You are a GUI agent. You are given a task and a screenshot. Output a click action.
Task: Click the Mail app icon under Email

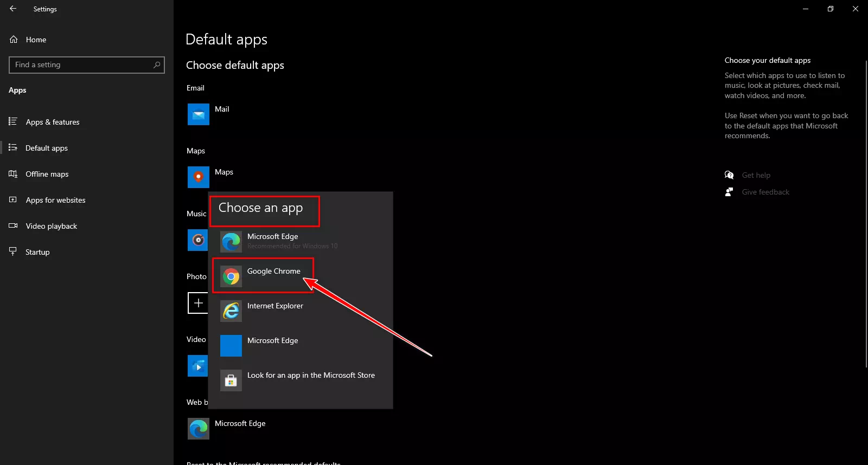click(199, 114)
